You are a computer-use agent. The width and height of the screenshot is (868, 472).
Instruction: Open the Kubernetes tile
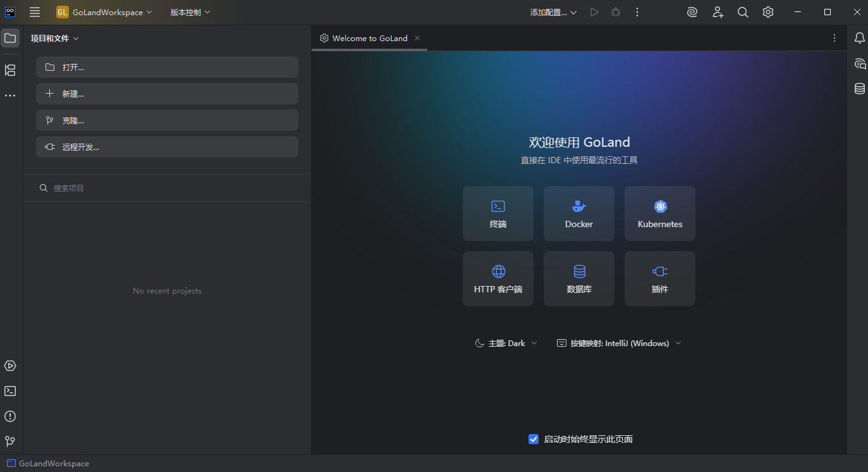(x=660, y=213)
